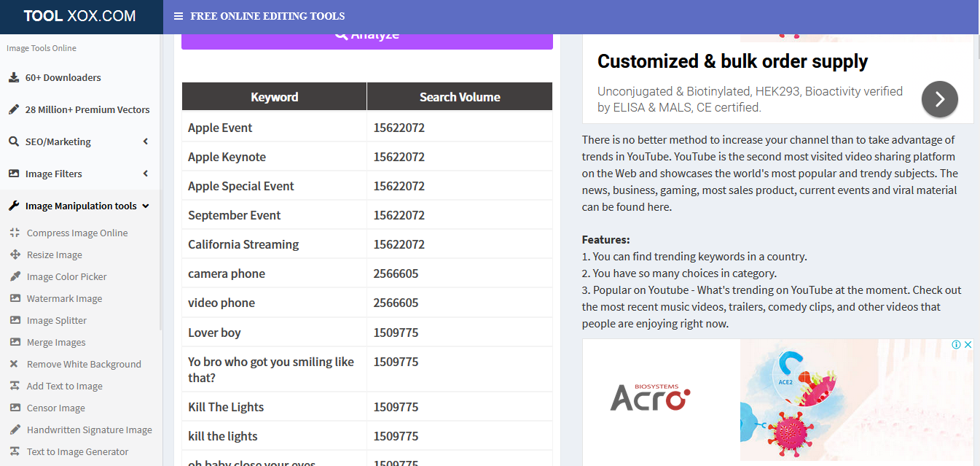Open Handwritten Signature Image tool
This screenshot has height=466, width=980.
[x=90, y=430]
